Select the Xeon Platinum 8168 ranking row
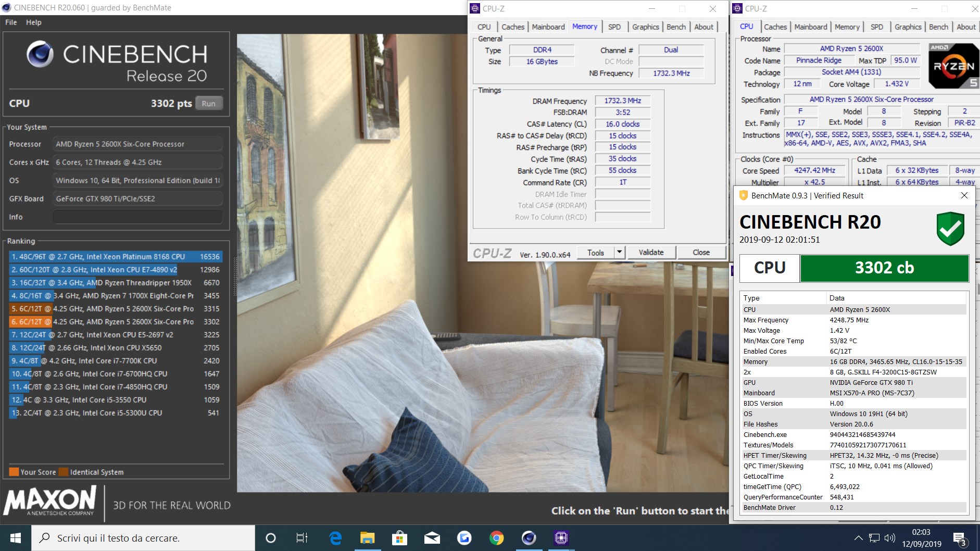The width and height of the screenshot is (980, 551). tap(116, 257)
